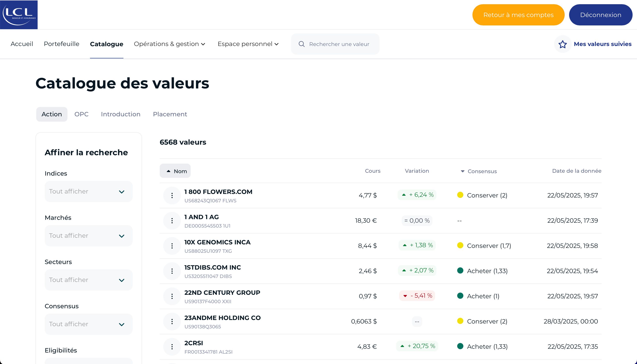Click the Cours column header
637x364 pixels.
pos(372,171)
